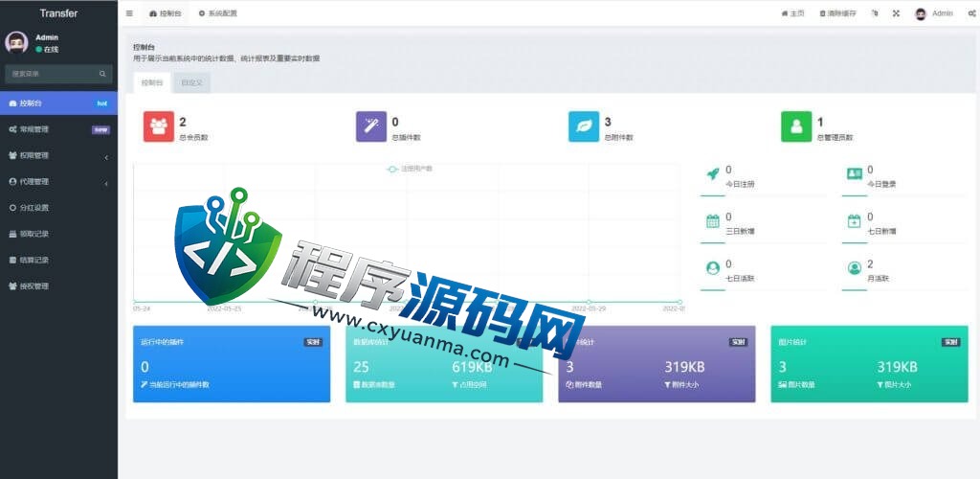Click the hot badge on 控制台

coord(101,103)
